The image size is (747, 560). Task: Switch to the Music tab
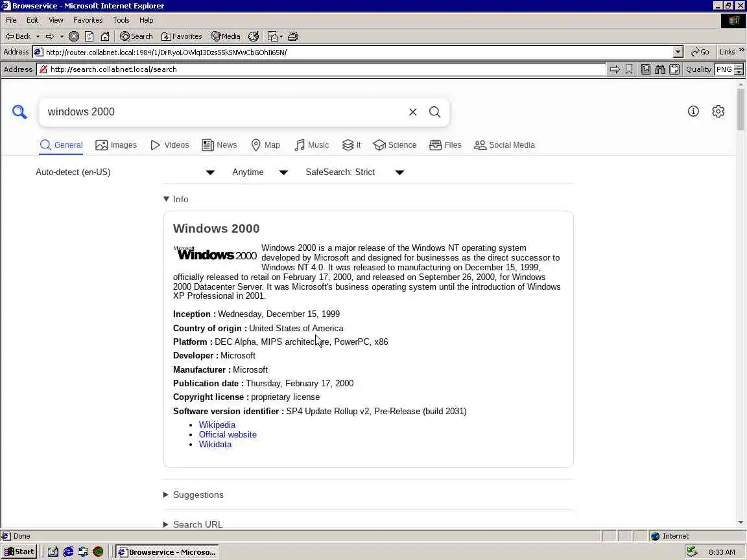311,145
